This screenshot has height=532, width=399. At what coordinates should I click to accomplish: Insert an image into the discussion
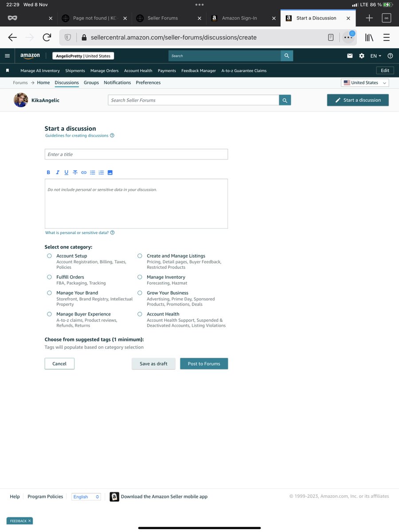pos(110,172)
